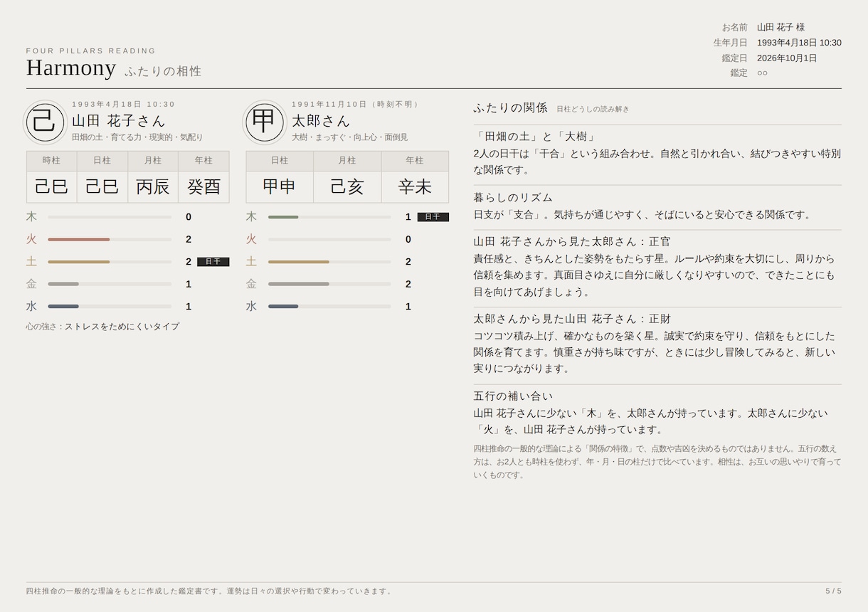The width and height of the screenshot is (868, 612).
Task: Click the 金 element label in Hanako's chart
Action: tap(31, 284)
